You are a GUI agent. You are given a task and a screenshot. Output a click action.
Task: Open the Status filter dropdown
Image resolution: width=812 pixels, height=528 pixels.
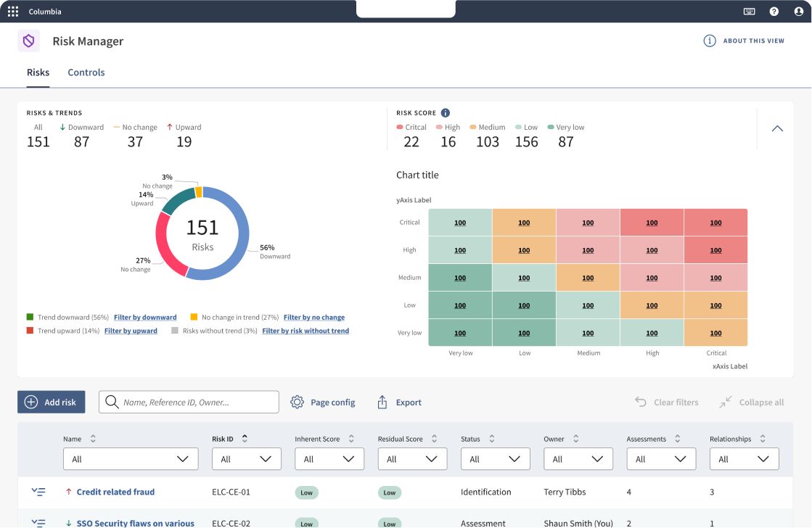tap(495, 458)
